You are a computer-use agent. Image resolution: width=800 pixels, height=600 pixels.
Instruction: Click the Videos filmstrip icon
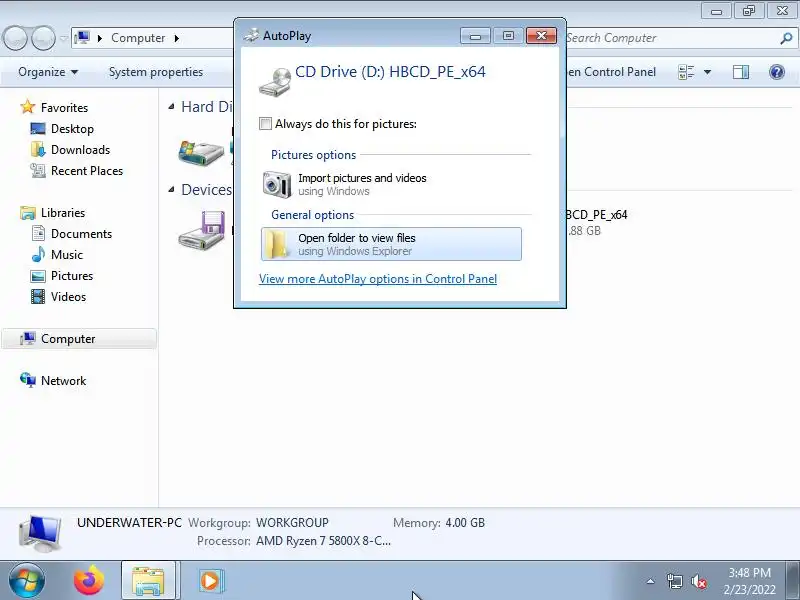click(x=38, y=296)
